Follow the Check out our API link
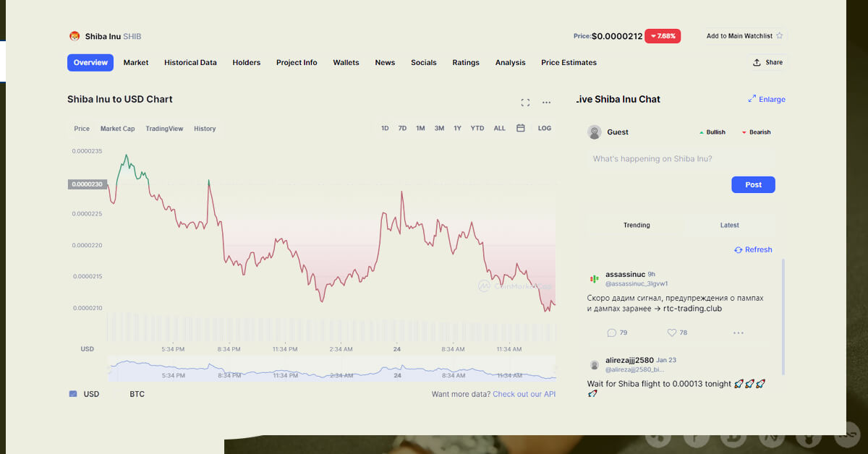 tap(524, 394)
